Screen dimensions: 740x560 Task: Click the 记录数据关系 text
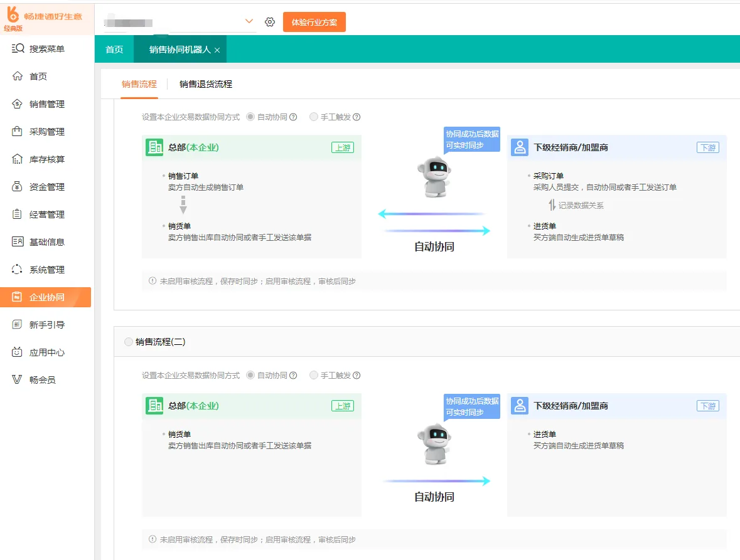[581, 205]
